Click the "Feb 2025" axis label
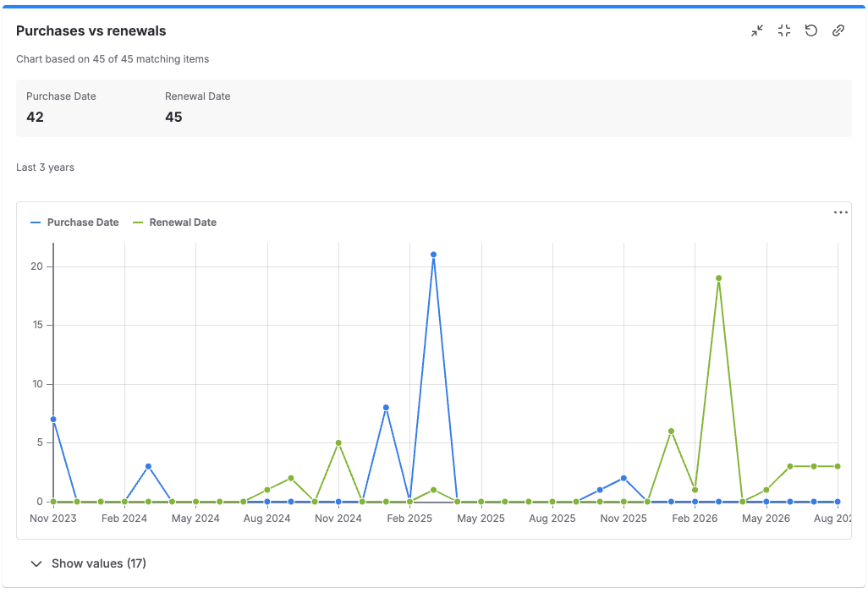The image size is (868, 593). 409,519
